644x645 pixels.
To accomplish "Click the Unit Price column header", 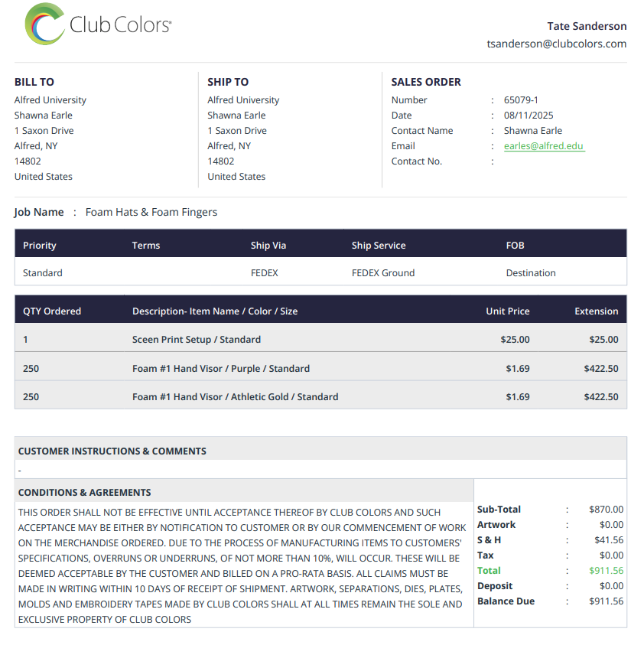I will (507, 311).
